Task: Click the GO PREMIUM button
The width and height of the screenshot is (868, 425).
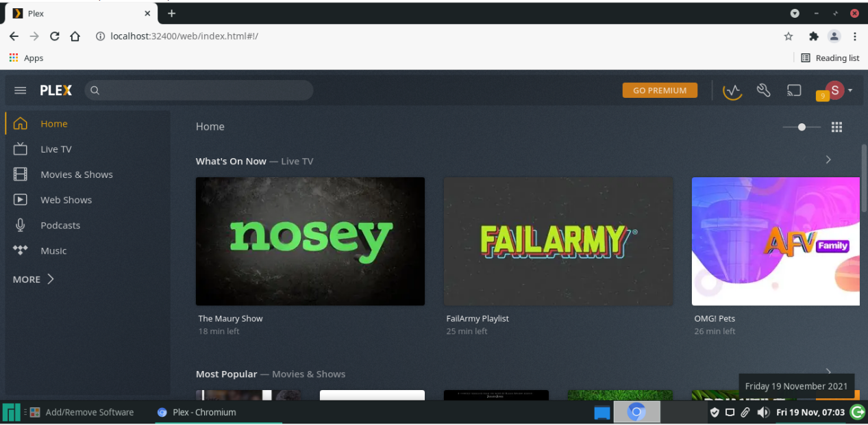Action: coord(660,90)
